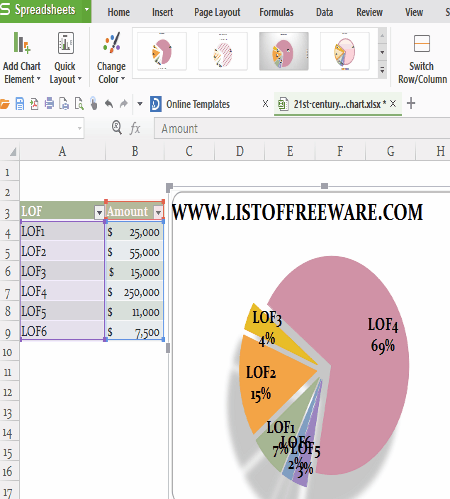Click the zoom lookup icon beside fx
Image resolution: width=450 pixels, height=499 pixels.
pos(117,128)
